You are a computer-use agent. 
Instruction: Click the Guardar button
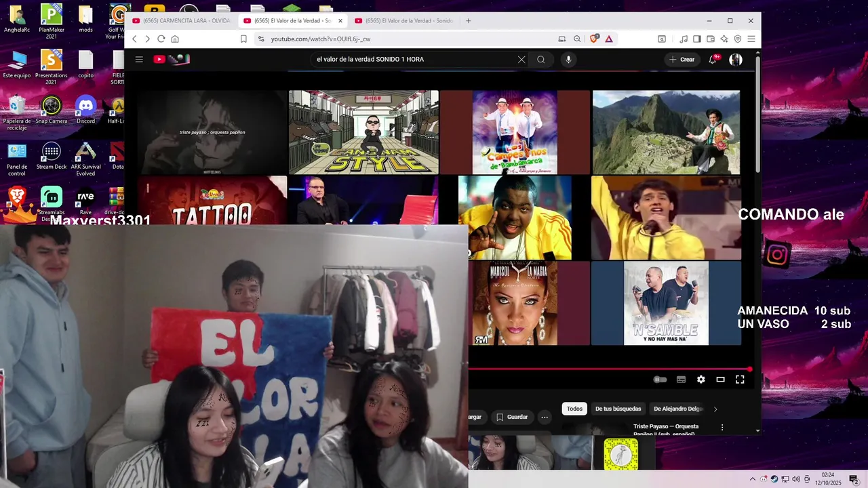click(511, 417)
